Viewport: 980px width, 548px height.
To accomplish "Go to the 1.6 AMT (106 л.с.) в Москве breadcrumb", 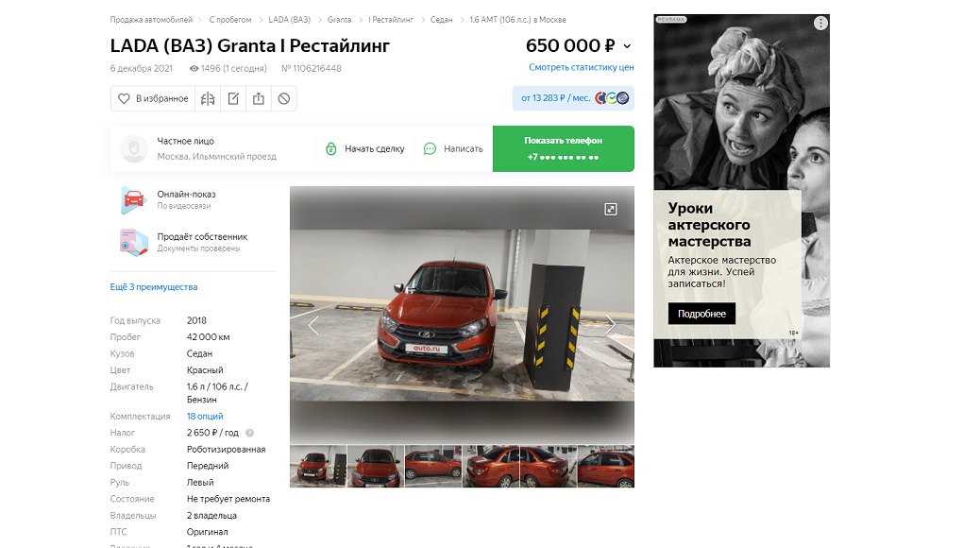I will 517,20.
